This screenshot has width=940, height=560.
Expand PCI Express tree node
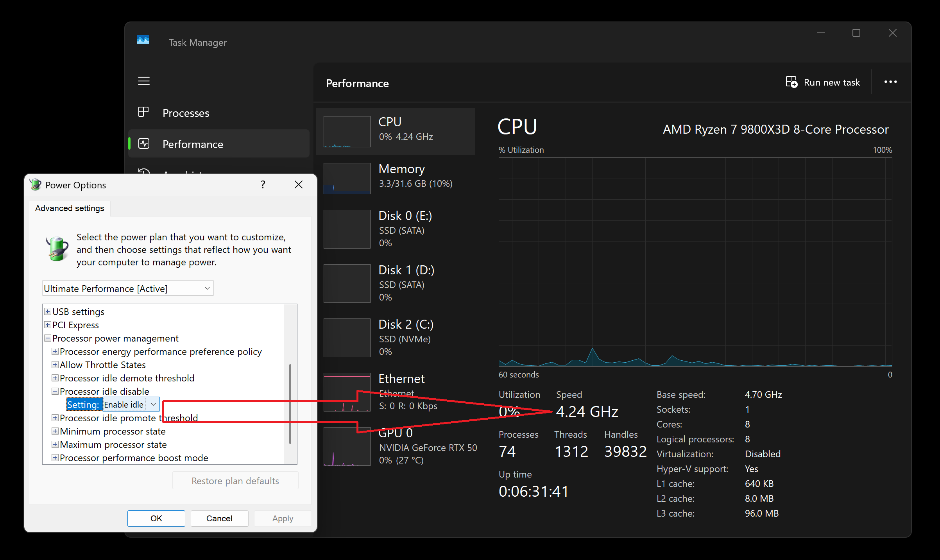[48, 325]
